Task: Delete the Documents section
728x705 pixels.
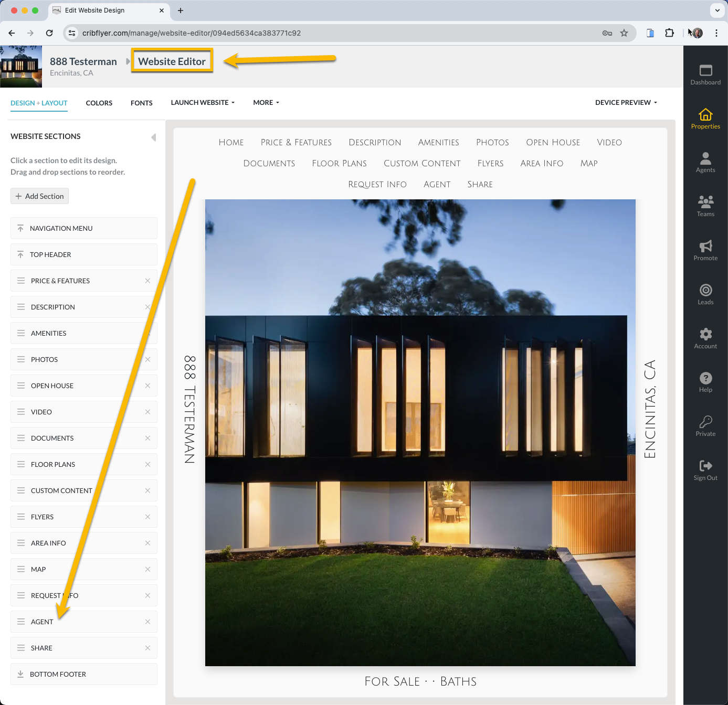Action: (x=147, y=438)
